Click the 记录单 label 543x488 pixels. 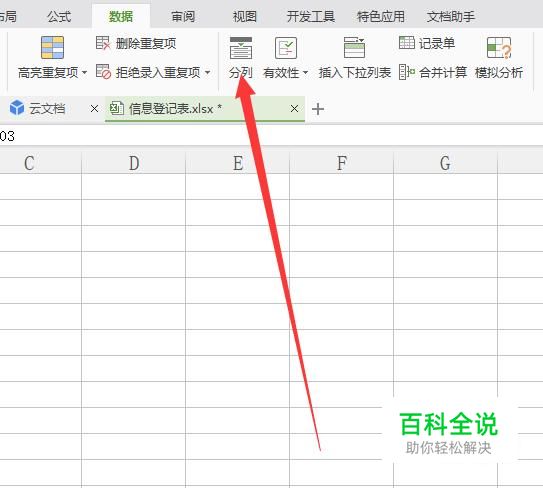[437, 43]
